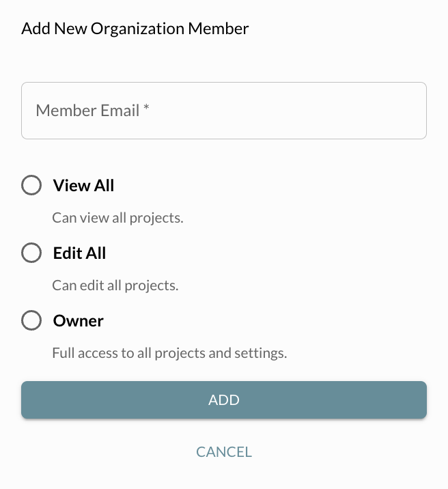Click the "Full access to all projects" description
Screen dimensions: 448x489
click(169, 354)
